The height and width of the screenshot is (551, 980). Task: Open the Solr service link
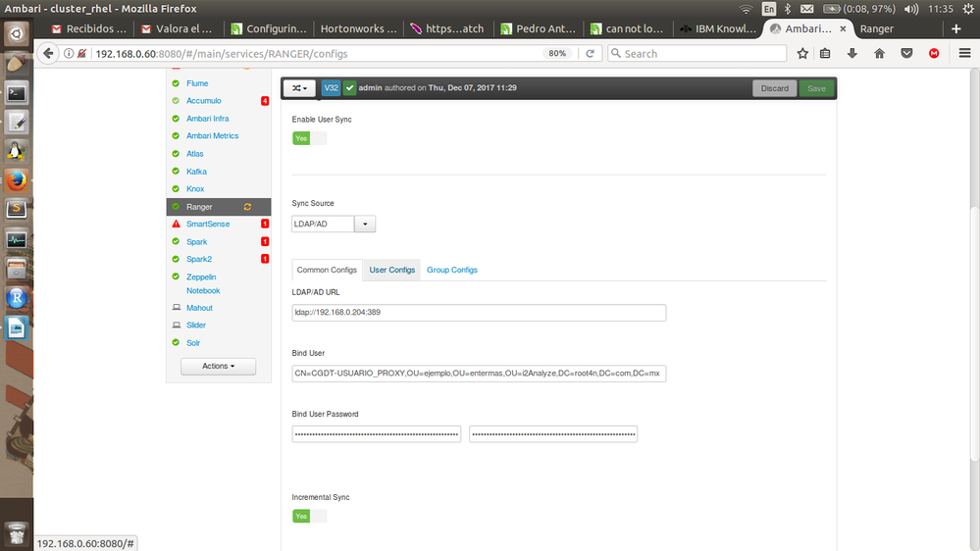[193, 343]
